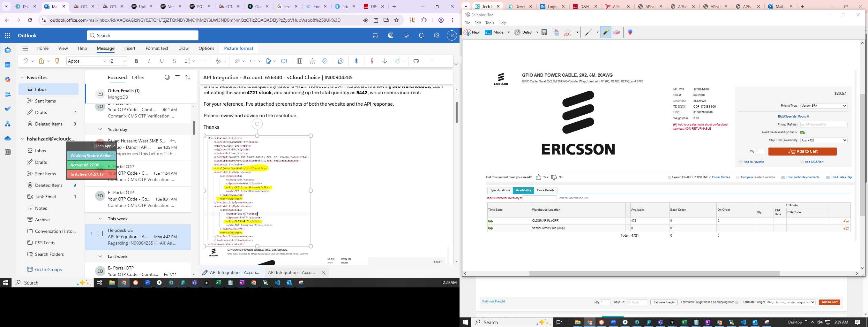
Task: Toggle Italic formatting in Outlook ribbon
Action: 149,61
